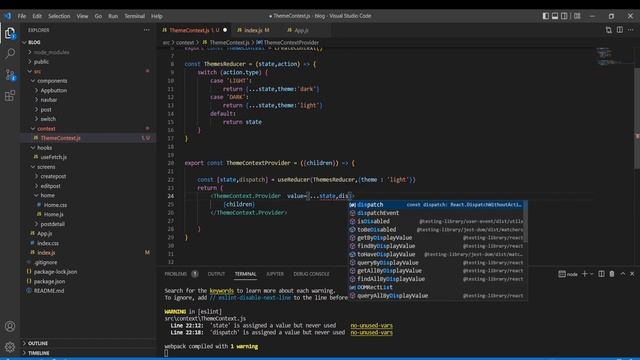Image resolution: width=640 pixels, height=360 pixels.
Task: Open the Terminal menu
Action: pyautogui.click(x=135, y=16)
